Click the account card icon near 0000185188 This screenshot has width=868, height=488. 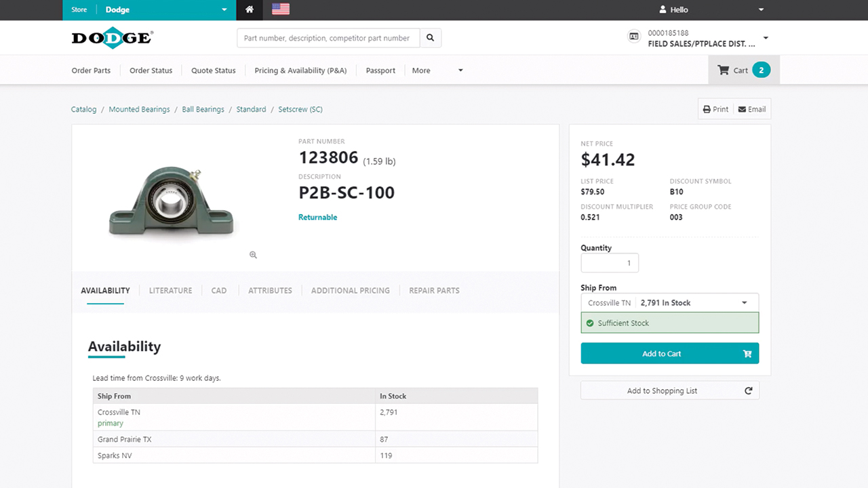point(634,37)
